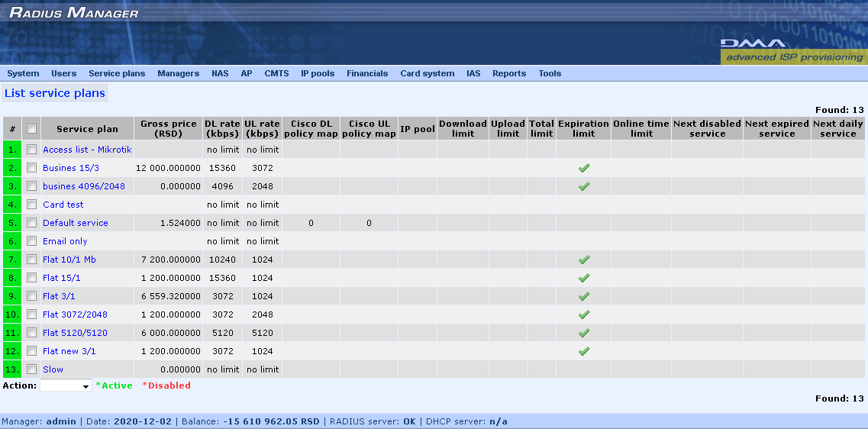Click the balance -15 610 962.05 RSD
Screen dimensions: 868x429
coord(271,421)
